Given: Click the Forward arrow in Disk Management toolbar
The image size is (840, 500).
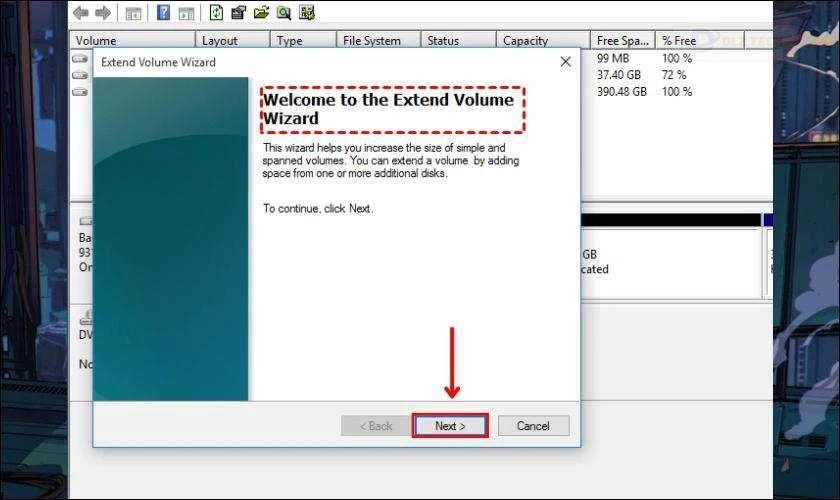Looking at the screenshot, I should coord(103,13).
